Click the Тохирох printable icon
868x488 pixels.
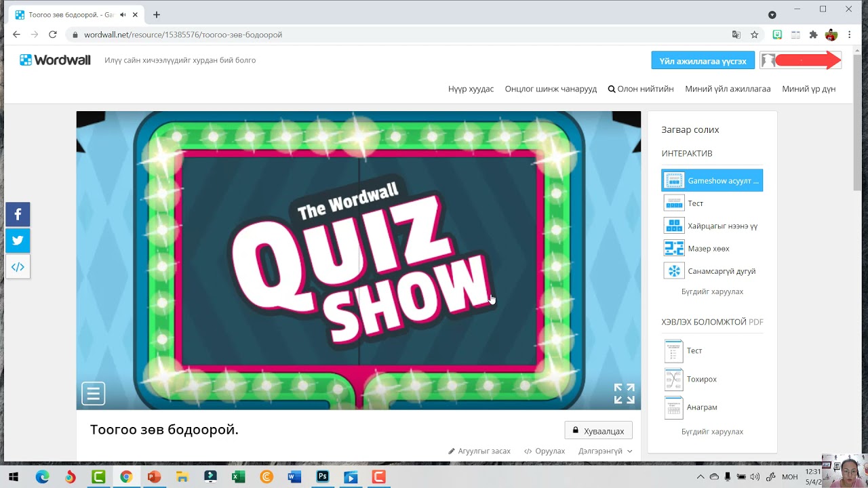click(x=674, y=380)
